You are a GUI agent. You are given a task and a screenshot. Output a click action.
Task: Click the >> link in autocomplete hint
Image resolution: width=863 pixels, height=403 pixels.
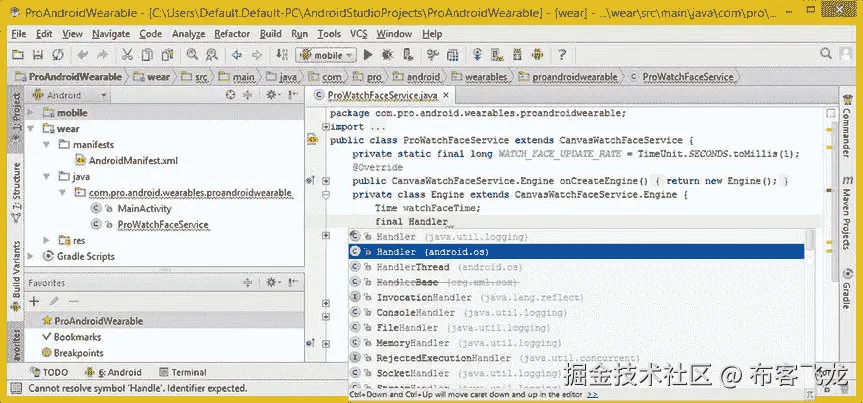(593, 394)
